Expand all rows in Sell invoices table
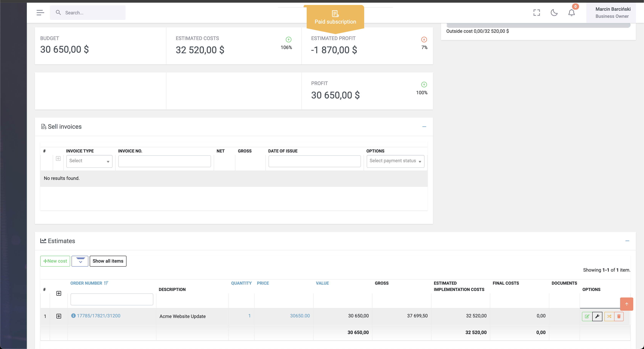This screenshot has height=349, width=644. (x=58, y=159)
